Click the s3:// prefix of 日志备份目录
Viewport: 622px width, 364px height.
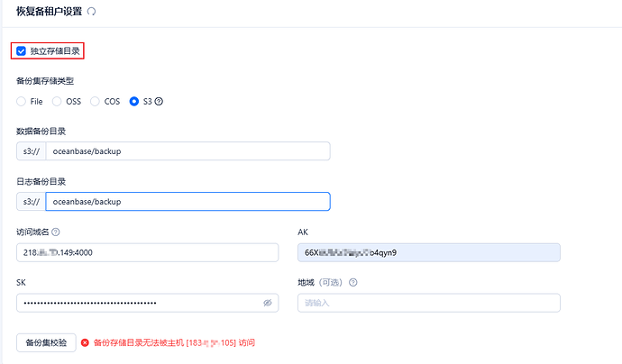(x=32, y=202)
